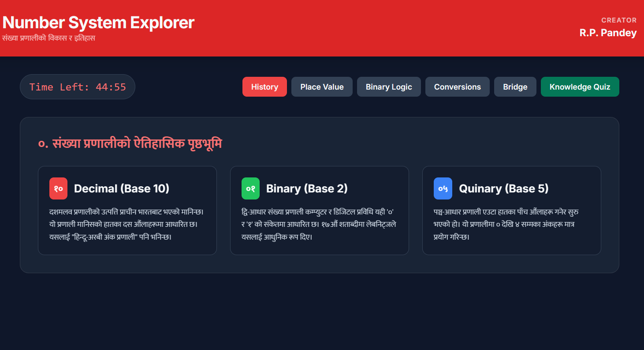Start the Knowledge Quiz

580,87
